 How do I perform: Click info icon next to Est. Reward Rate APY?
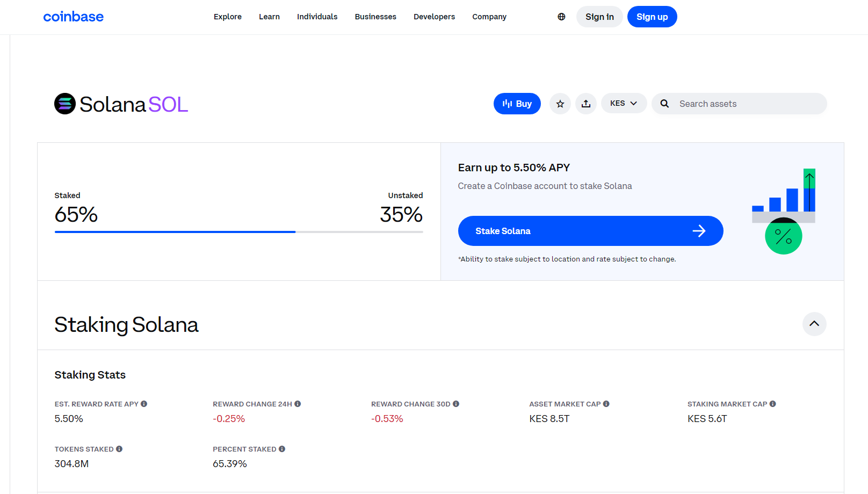pyautogui.click(x=144, y=404)
